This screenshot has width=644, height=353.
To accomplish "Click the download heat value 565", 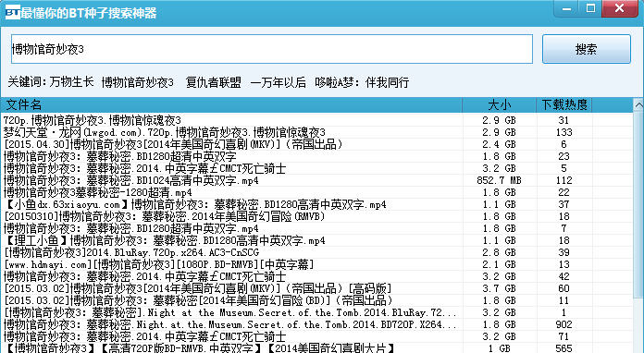I will [563, 348].
